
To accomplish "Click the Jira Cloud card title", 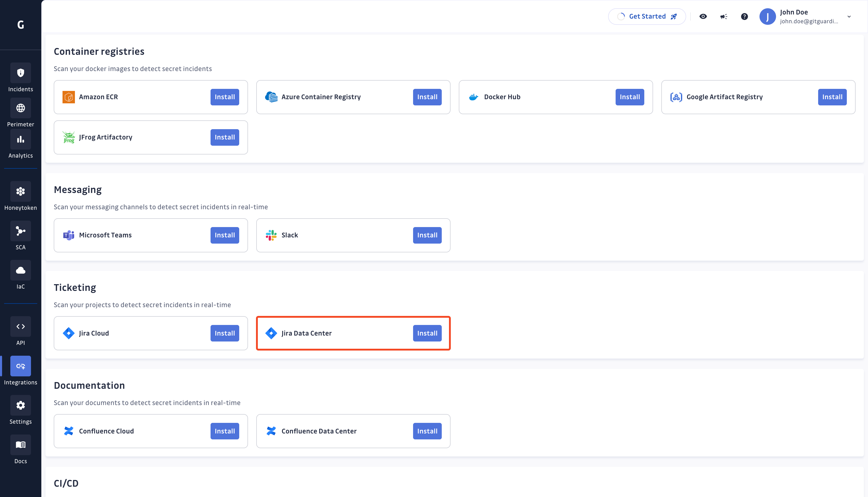I will [x=94, y=333].
